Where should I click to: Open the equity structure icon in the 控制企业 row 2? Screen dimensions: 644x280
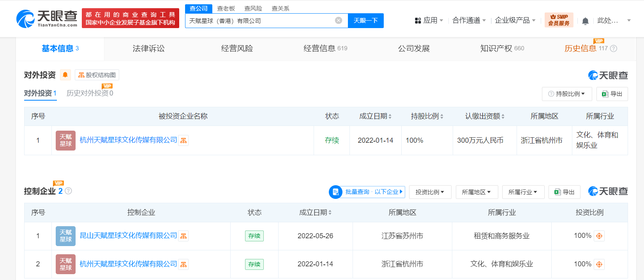(183, 264)
